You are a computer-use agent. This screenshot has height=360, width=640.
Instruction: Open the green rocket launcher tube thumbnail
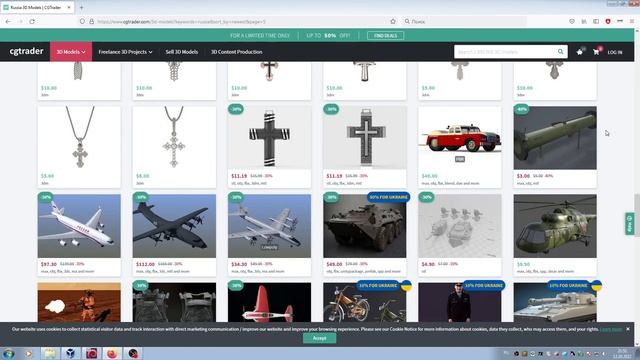click(x=555, y=138)
